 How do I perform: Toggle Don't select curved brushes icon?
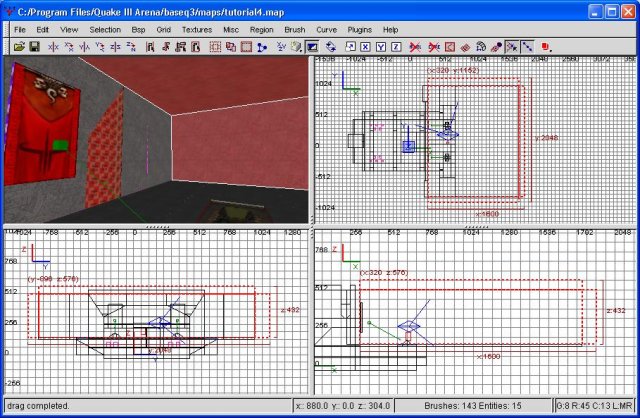[434, 47]
